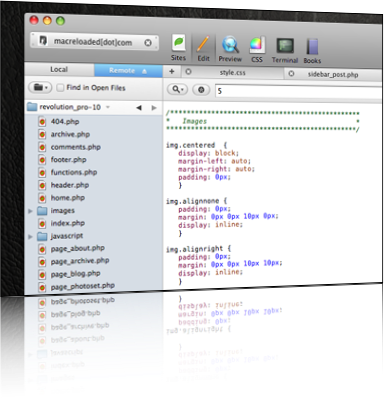The image size is (384, 400).
Task: Click the round gear button beside search
Action: [201, 90]
